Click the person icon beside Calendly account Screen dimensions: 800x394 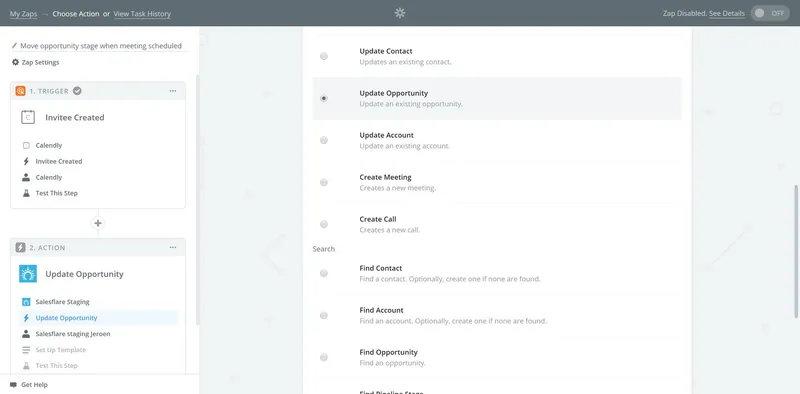tap(26, 177)
